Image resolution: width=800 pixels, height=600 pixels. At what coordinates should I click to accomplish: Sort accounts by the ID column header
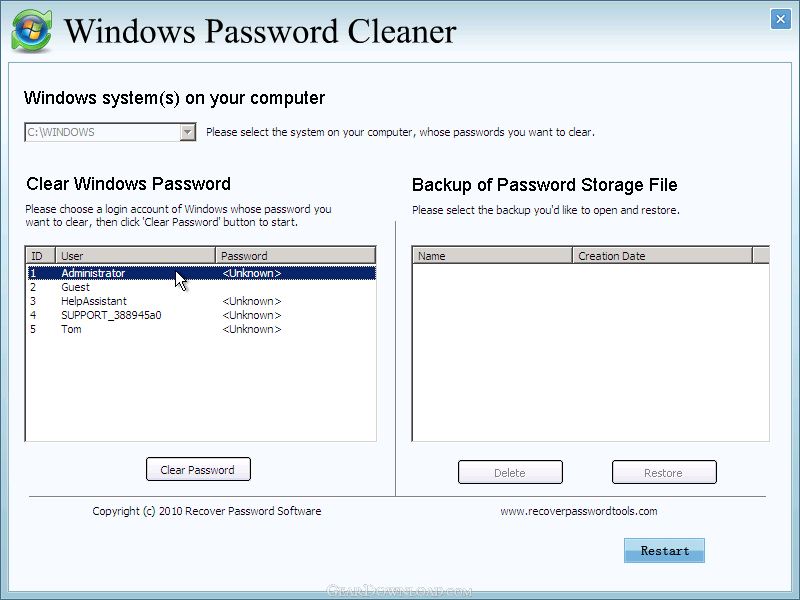40,256
